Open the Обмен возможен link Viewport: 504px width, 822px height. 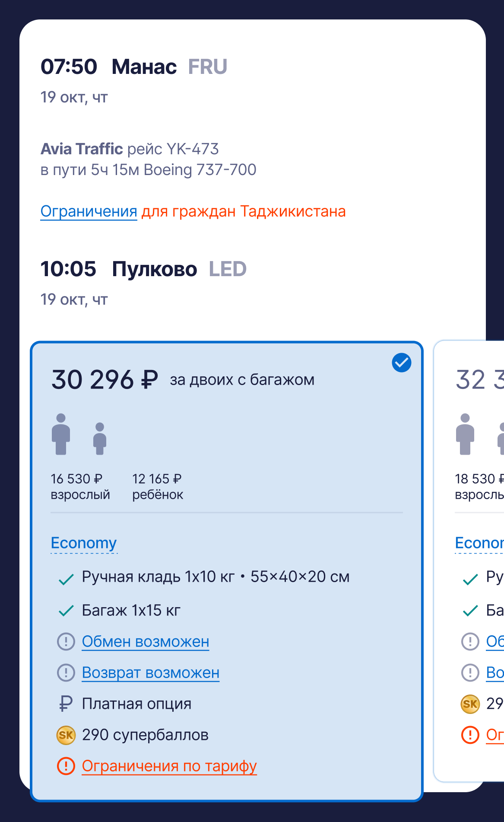pos(146,642)
